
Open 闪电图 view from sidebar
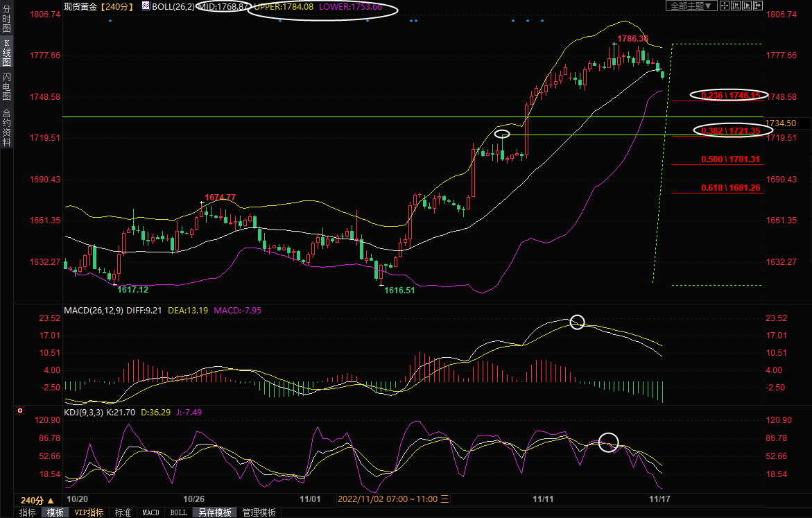click(x=6, y=87)
